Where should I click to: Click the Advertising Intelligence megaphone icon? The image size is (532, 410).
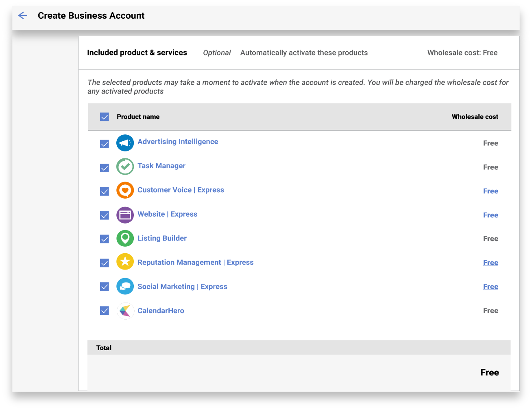[x=125, y=143]
